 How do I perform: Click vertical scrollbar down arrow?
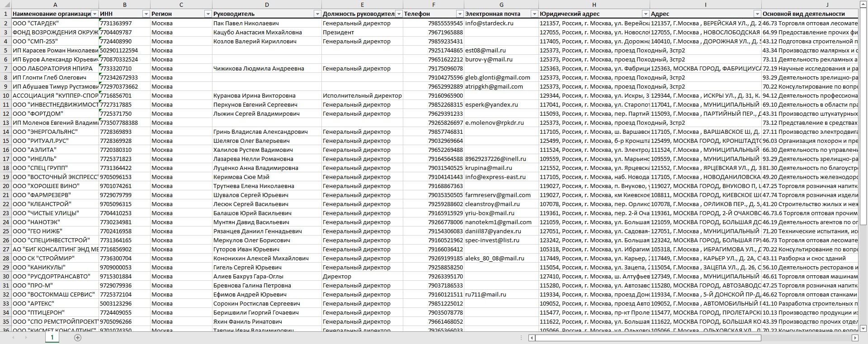(x=863, y=328)
